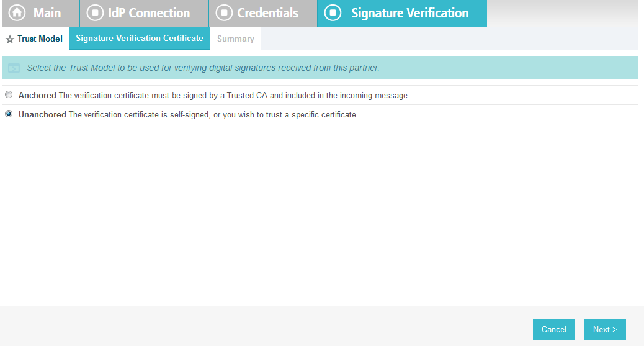Viewport: 644px width, 346px height.
Task: Switch to Signature Verification Certificate sub-tab
Action: [x=140, y=39]
